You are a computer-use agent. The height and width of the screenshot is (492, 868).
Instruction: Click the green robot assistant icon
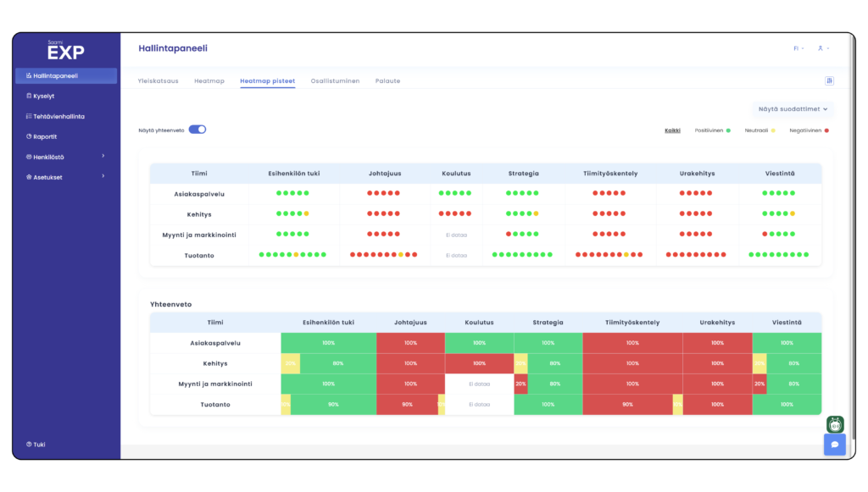[x=835, y=424]
